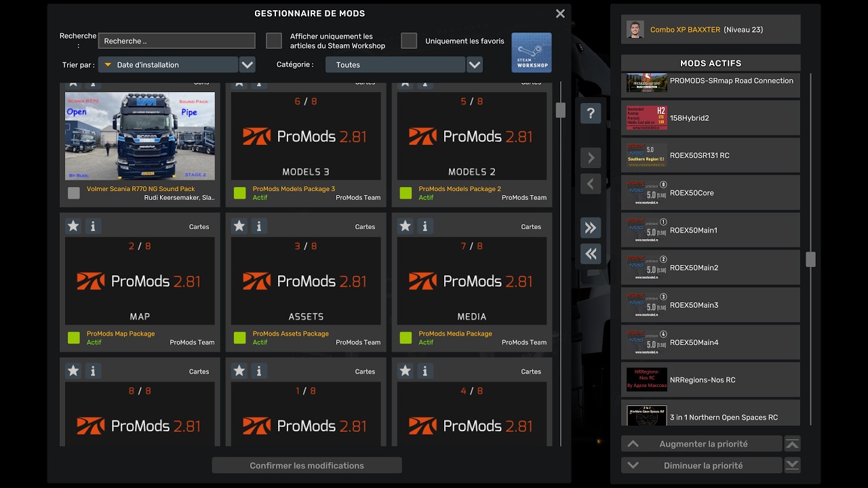
Task: Favorite the ProMods Assets Package star
Action: 239,226
